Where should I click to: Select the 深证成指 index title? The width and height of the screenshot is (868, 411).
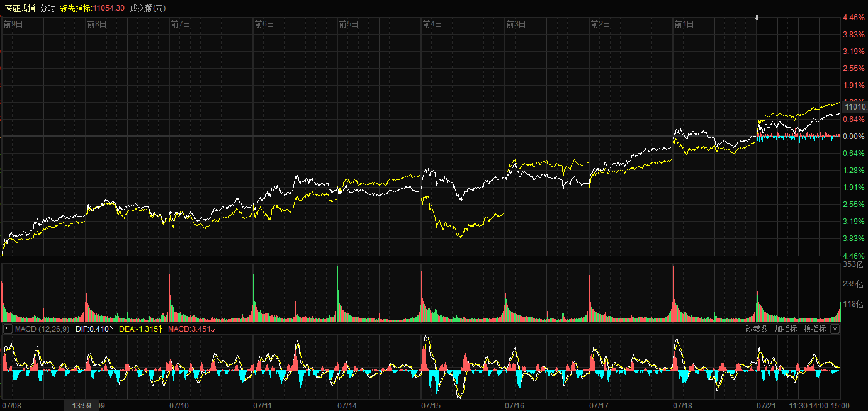pos(19,8)
